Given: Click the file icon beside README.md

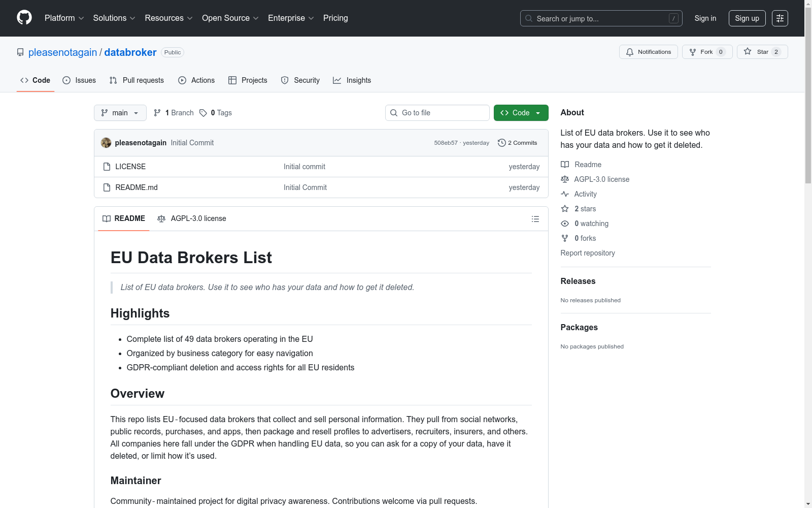Looking at the screenshot, I should point(107,187).
